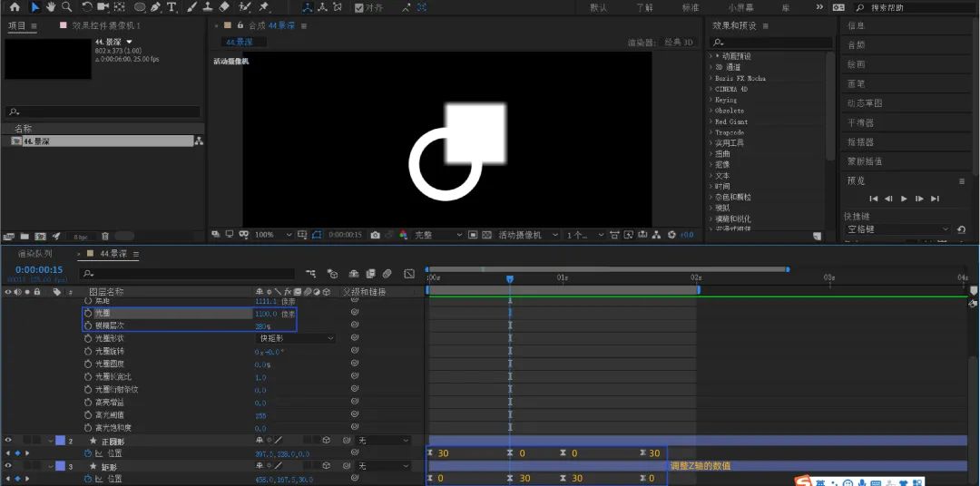Click the 模糊层次 280% value
Screen dimensions: 980x486
262,326
